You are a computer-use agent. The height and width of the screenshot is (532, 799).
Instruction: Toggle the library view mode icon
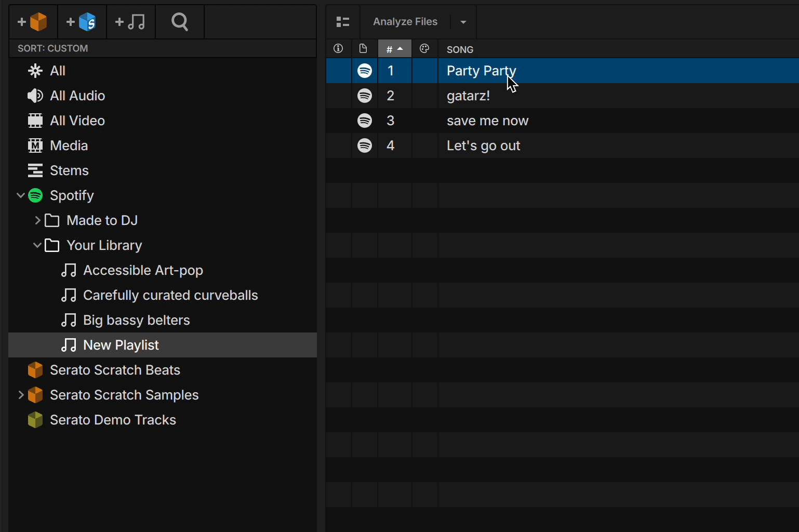[343, 22]
